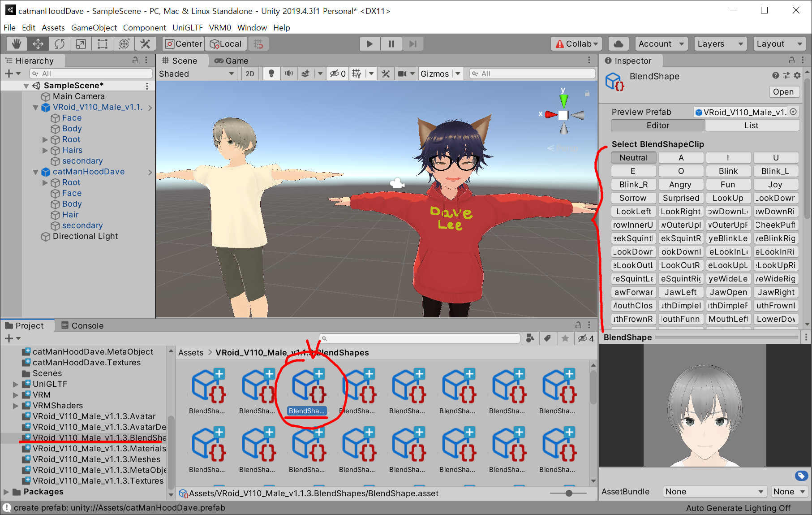812x515 pixels.
Task: Toggle scene grid visibility icon
Action: (357, 74)
